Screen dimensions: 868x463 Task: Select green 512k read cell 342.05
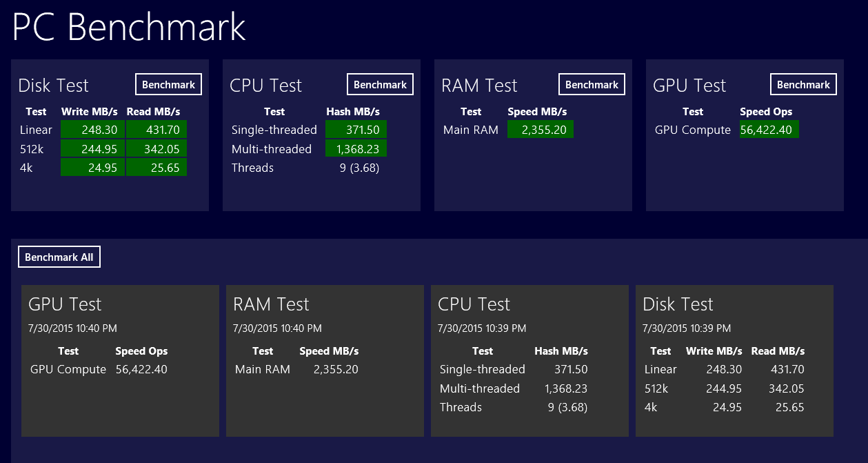[157, 149]
